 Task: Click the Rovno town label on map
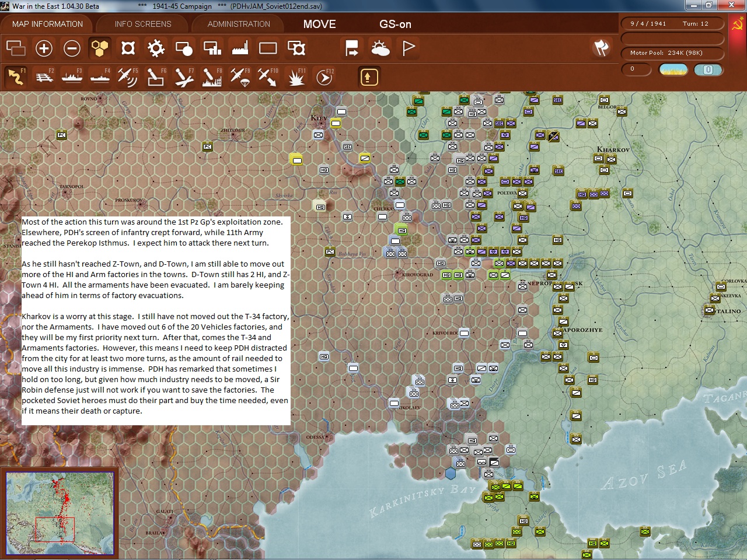click(x=89, y=99)
